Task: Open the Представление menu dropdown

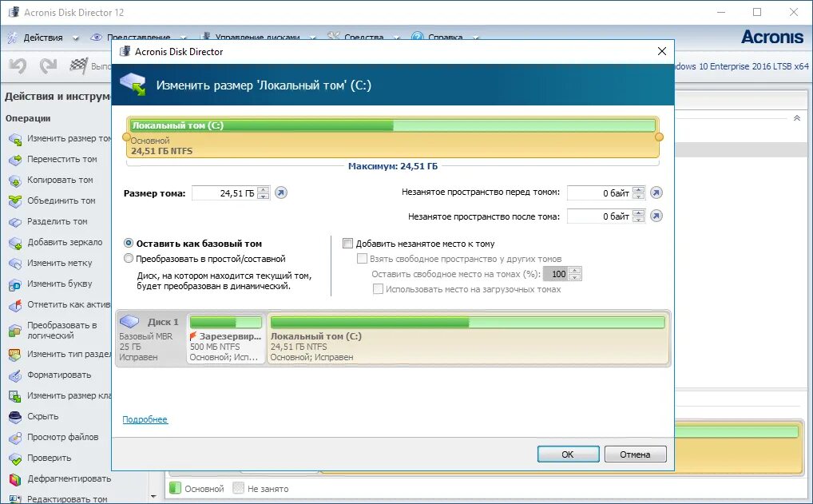Action: point(183,38)
